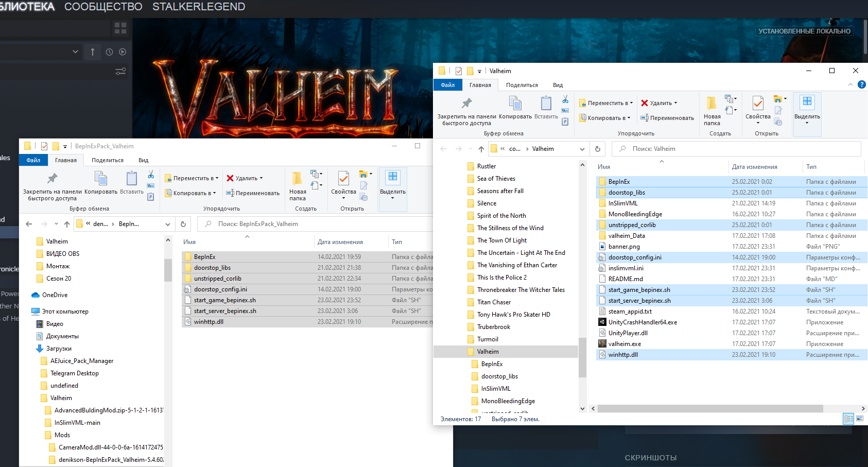Click Copy path icon in Valheim window ribbon

pyautogui.click(x=565, y=111)
